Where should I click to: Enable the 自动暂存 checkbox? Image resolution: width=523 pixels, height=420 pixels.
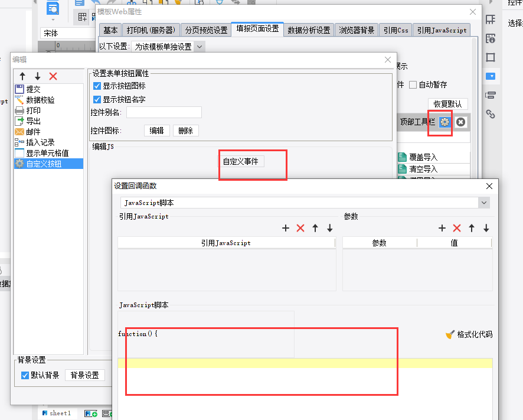click(413, 85)
